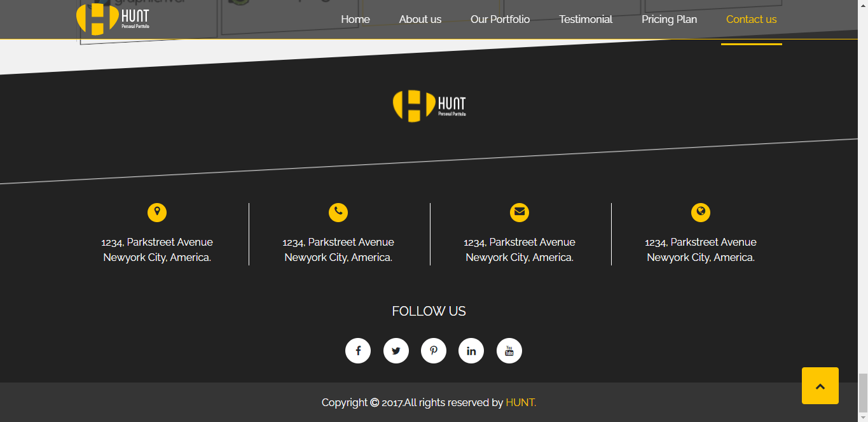Click the yellow globe website icon
Viewport: 868px width, 422px height.
coord(701,213)
